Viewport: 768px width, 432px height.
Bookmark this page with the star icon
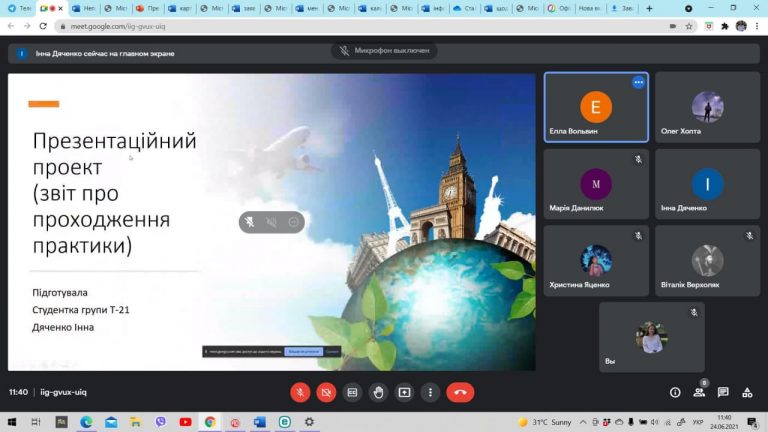click(689, 26)
